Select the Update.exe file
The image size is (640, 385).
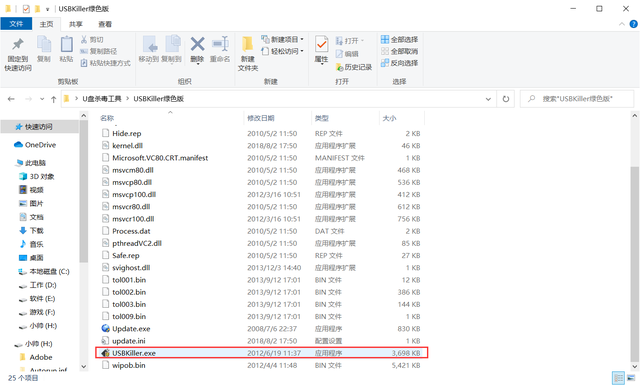pyautogui.click(x=131, y=329)
